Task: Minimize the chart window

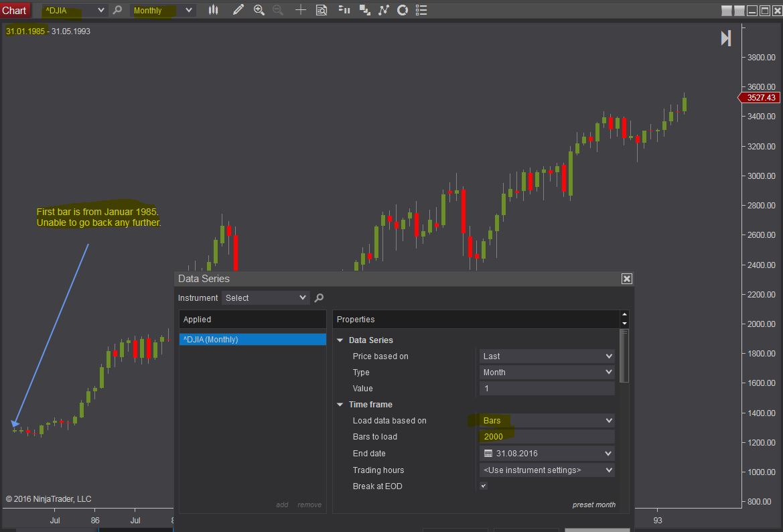Action: 752,11
